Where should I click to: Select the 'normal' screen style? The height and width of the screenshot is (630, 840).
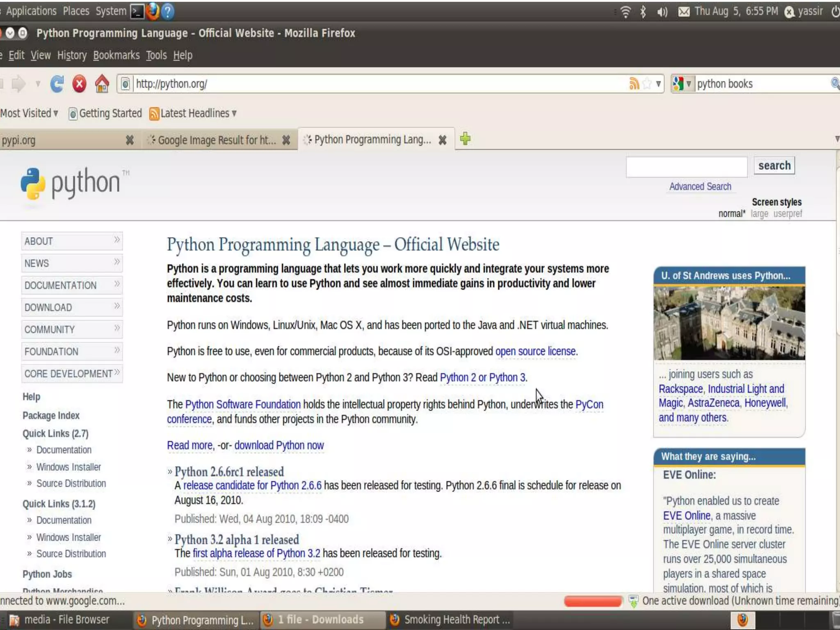point(731,214)
